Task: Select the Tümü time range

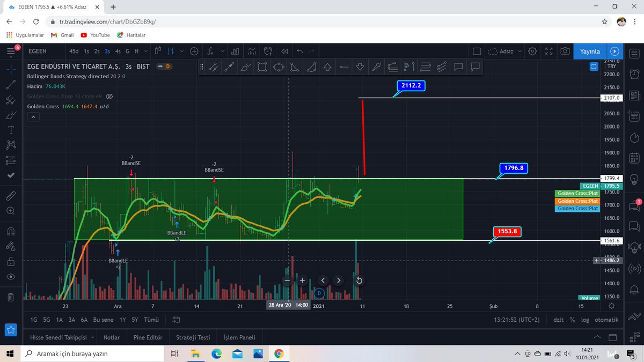Action: (152, 320)
